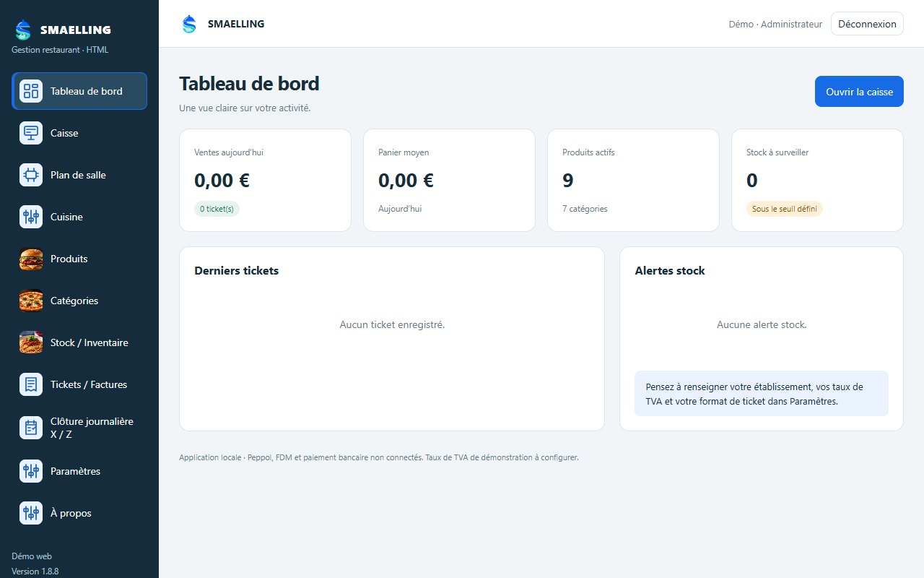Open the À propos menu label
The image size is (924, 578).
click(x=71, y=513)
